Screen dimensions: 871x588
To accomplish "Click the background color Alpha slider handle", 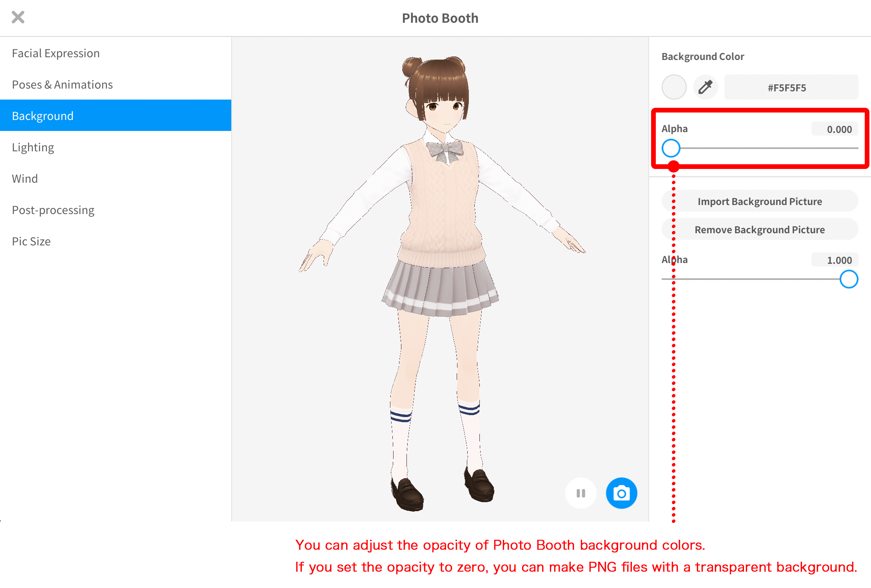I will (x=671, y=148).
